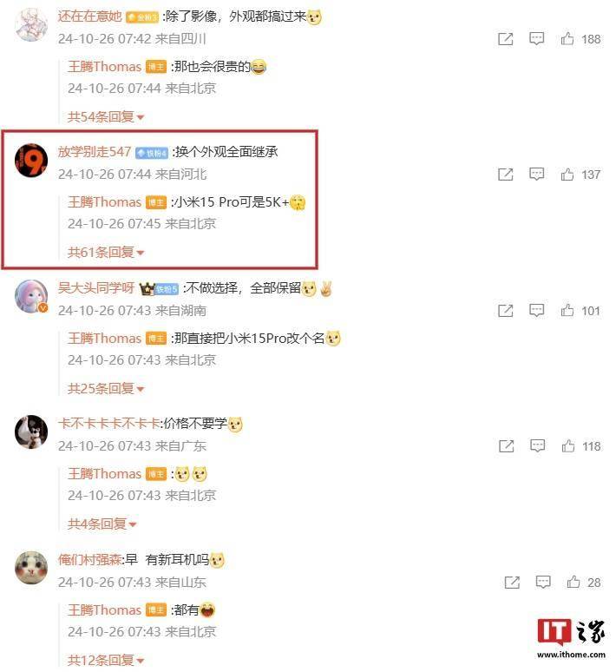
Task: Share the 换个外观全面继承 comment
Action: (506, 175)
